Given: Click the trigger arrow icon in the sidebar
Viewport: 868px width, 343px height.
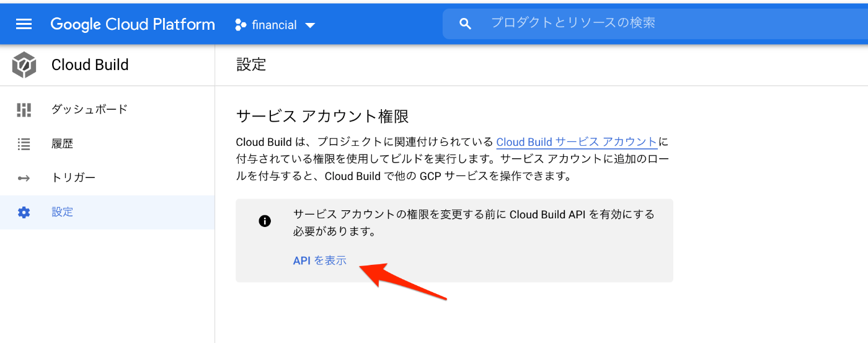Looking at the screenshot, I should click(24, 178).
